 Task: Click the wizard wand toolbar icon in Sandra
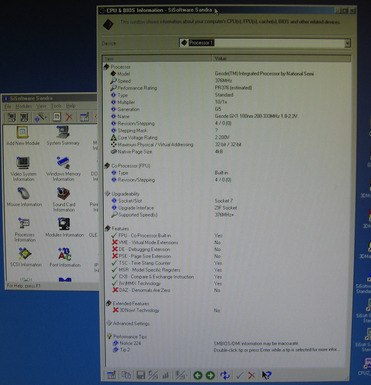click(x=41, y=117)
